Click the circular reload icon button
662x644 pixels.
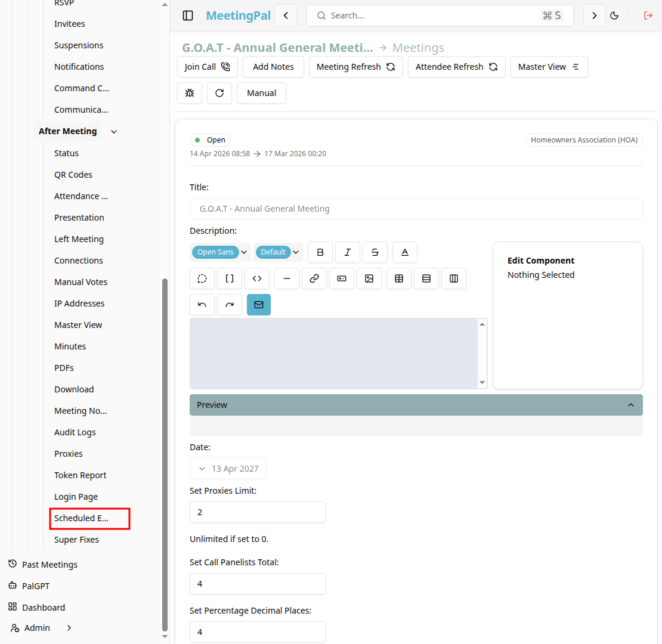(219, 93)
